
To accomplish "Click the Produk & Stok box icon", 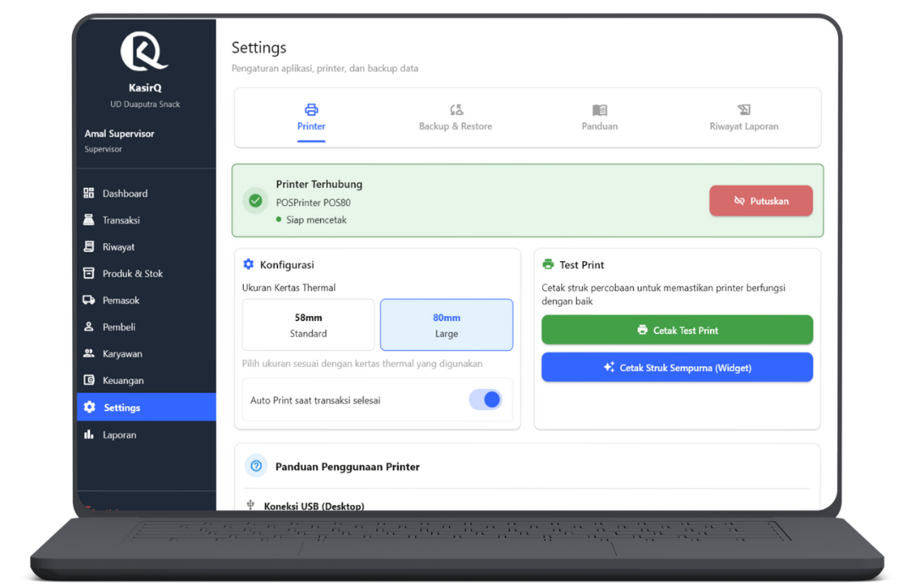I will [89, 273].
